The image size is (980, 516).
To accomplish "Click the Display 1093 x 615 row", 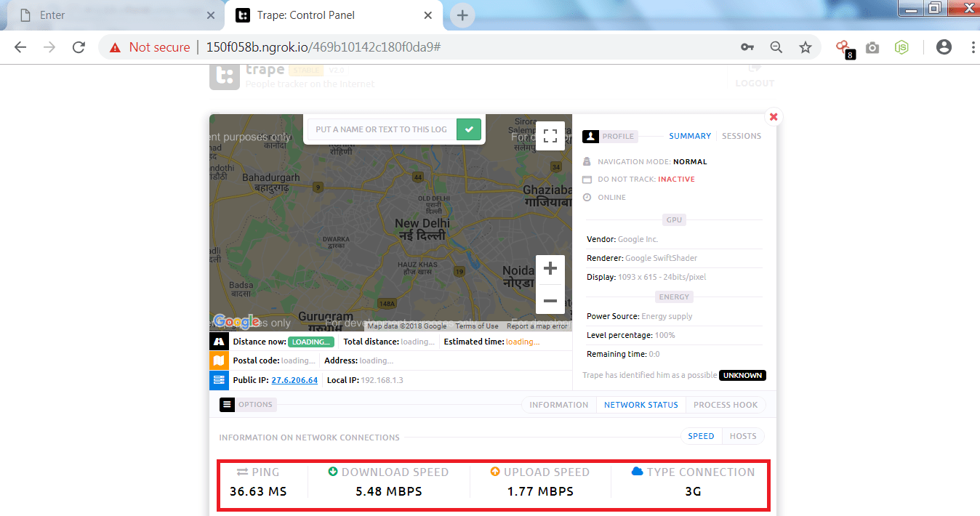I will point(674,277).
